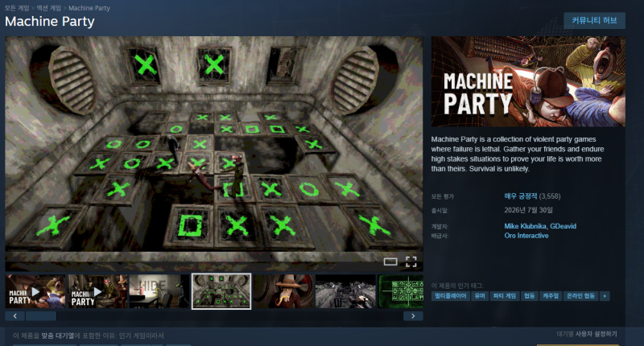Click the 이 제품의 인기 태그 label
644x346 pixels.
click(x=457, y=286)
